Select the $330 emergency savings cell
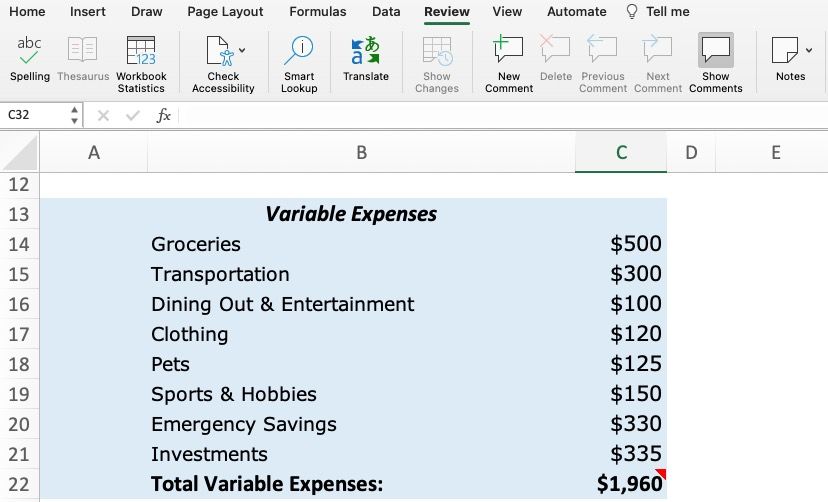 point(621,424)
